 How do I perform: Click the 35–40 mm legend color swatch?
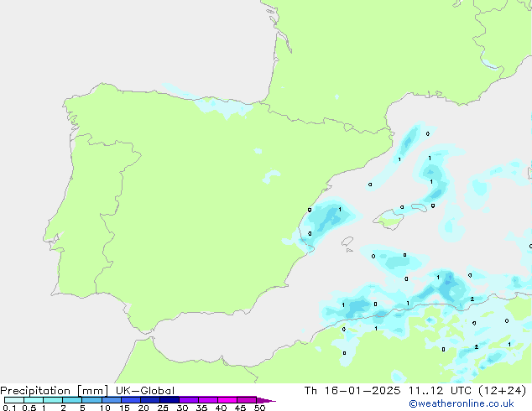pyautogui.click(x=208, y=400)
